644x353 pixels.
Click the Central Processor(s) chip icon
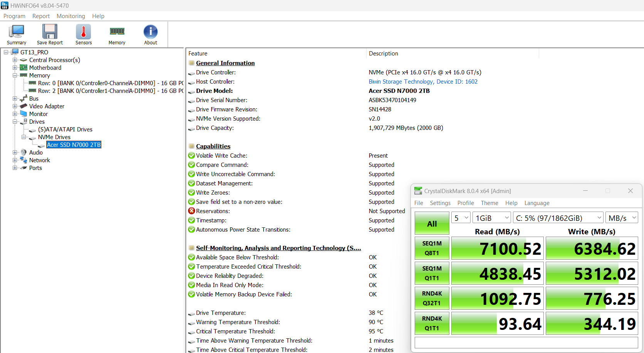(x=24, y=60)
